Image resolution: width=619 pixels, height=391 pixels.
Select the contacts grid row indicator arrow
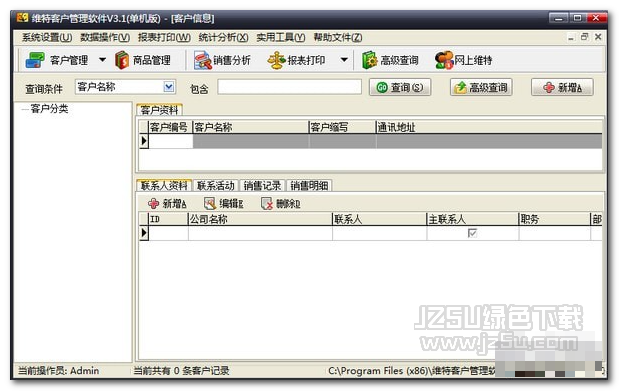click(144, 233)
